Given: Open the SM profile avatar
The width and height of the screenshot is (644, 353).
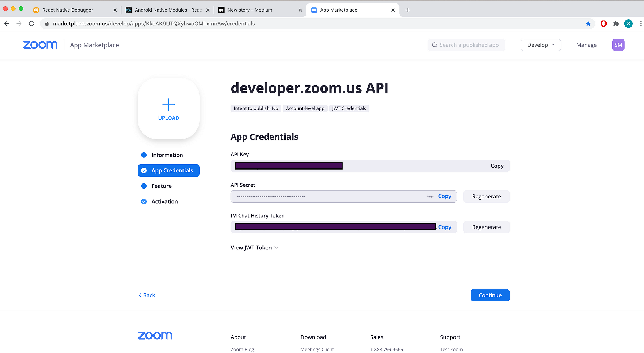Looking at the screenshot, I should click(x=618, y=45).
